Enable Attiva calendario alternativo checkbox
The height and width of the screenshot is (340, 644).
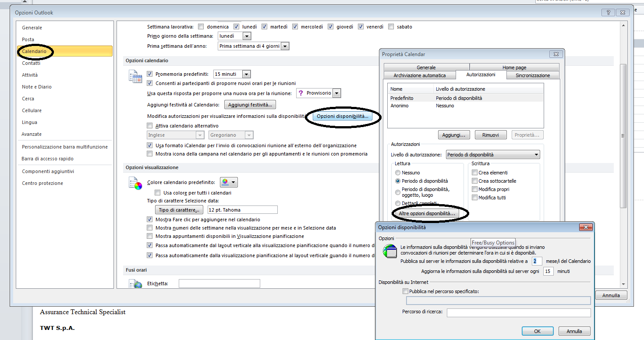150,126
